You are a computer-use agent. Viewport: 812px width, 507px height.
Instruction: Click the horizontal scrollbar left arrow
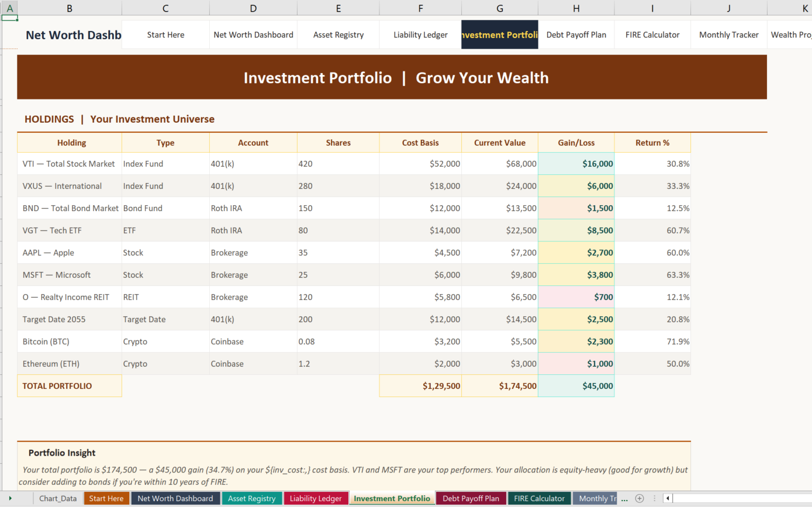[x=668, y=498]
